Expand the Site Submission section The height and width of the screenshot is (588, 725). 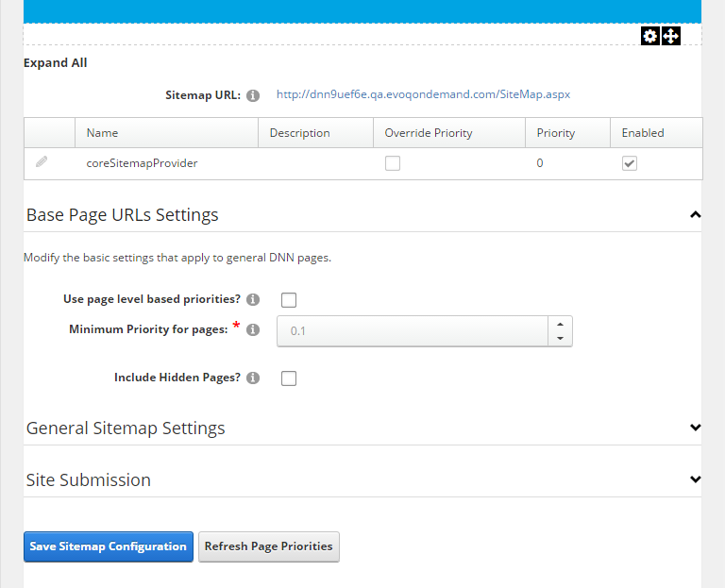click(695, 479)
